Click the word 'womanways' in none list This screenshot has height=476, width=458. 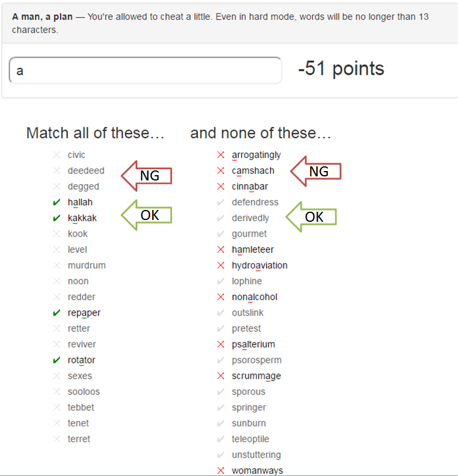pyautogui.click(x=257, y=471)
